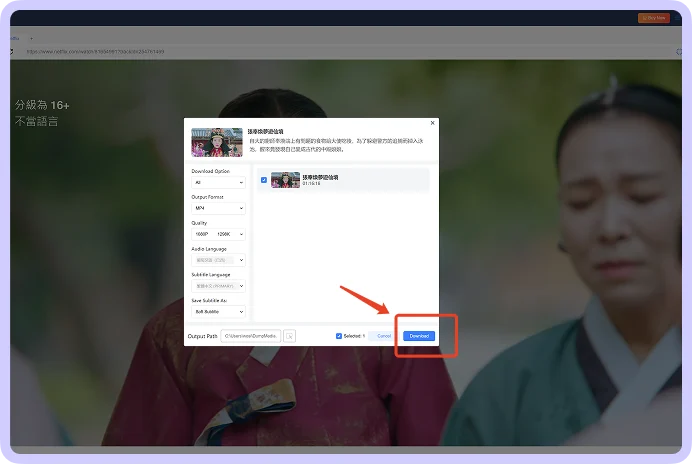The height and width of the screenshot is (464, 692).
Task: Uncheck the video item checkbox in the list
Action: [264, 180]
